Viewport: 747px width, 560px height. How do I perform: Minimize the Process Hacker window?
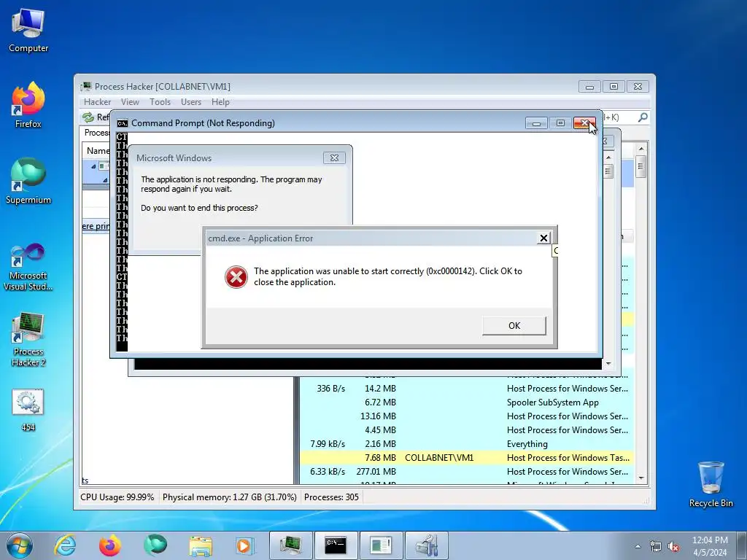click(x=589, y=87)
